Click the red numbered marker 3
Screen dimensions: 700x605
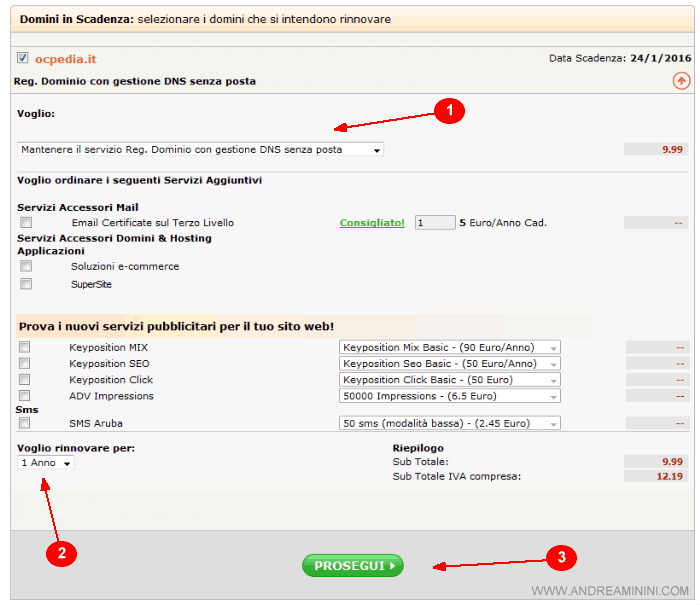pyautogui.click(x=562, y=557)
